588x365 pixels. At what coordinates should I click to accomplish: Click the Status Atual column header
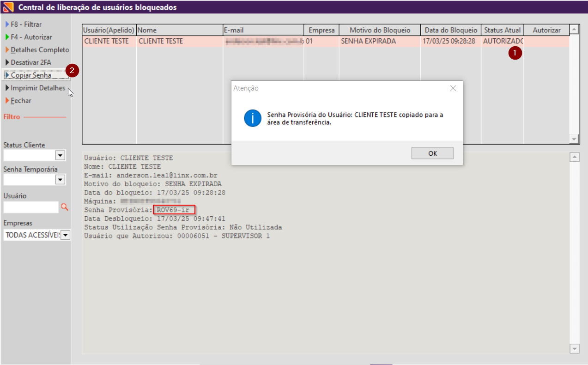pos(502,30)
